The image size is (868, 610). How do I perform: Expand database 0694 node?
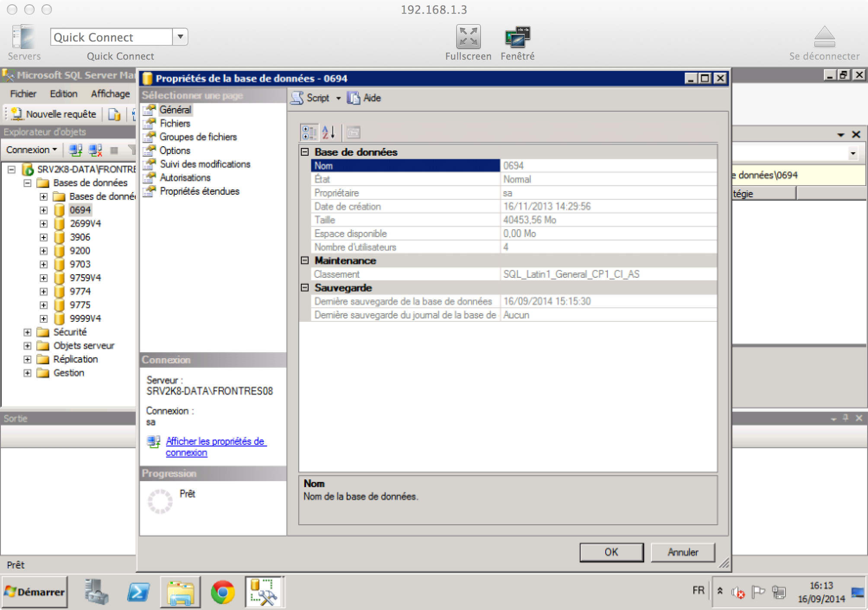(x=44, y=210)
